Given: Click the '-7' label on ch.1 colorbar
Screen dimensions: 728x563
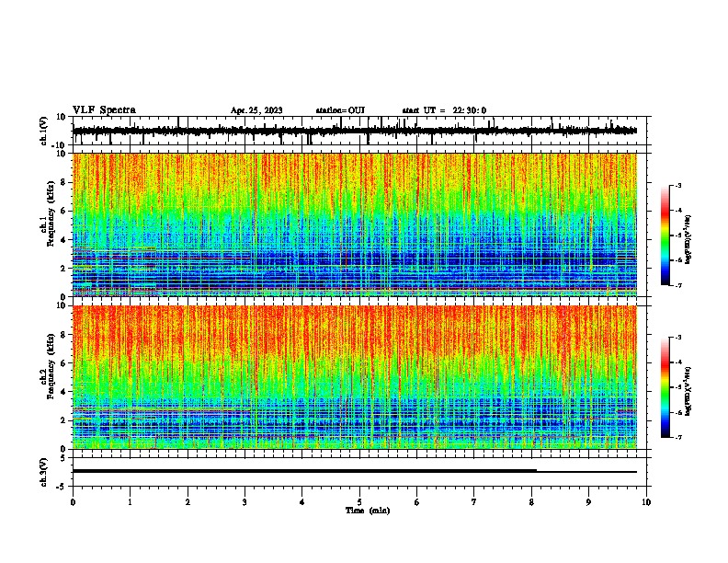Looking at the screenshot, I should click(x=677, y=285).
